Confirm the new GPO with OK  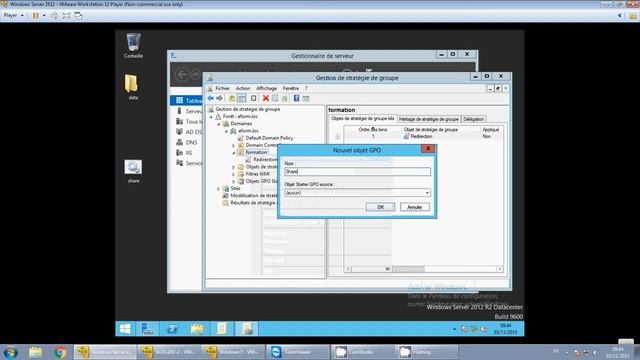coord(380,207)
